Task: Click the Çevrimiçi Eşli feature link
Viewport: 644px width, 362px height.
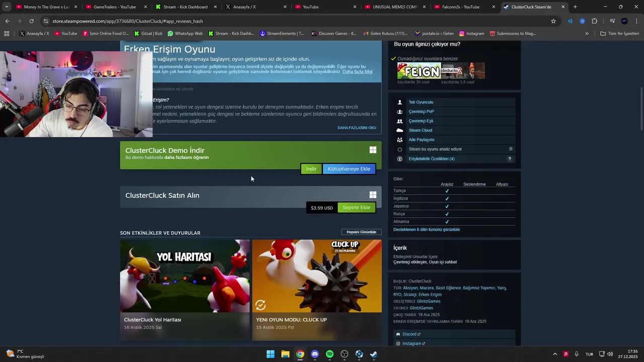Action: (x=421, y=121)
